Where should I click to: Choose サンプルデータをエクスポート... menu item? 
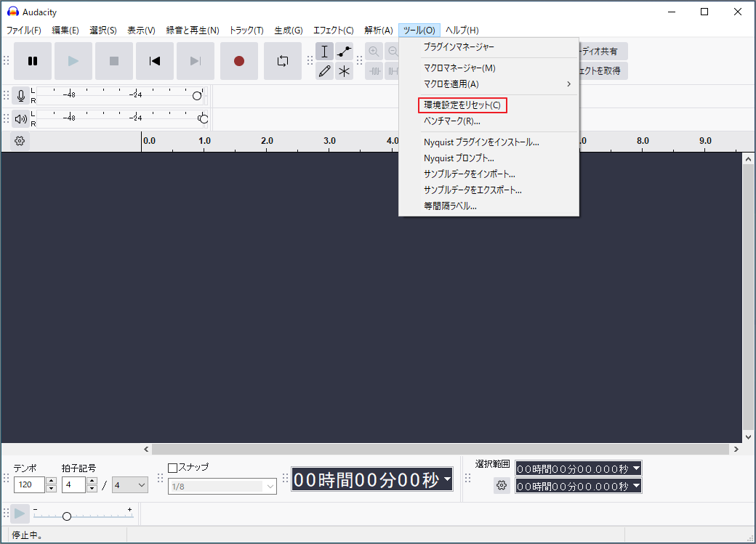coord(489,190)
